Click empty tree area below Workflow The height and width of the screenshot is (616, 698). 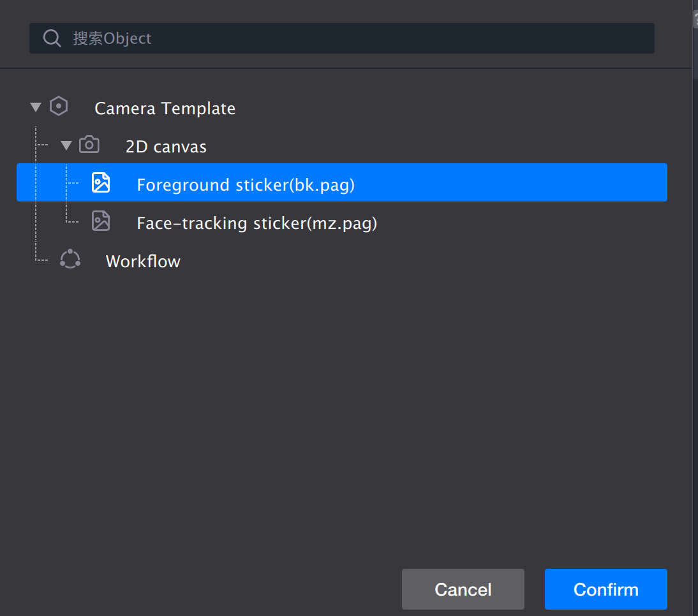[x=345, y=395]
